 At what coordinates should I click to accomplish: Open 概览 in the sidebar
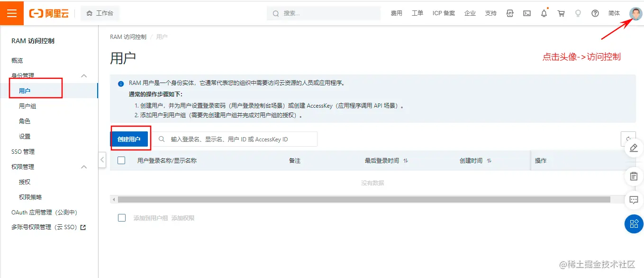17,61
